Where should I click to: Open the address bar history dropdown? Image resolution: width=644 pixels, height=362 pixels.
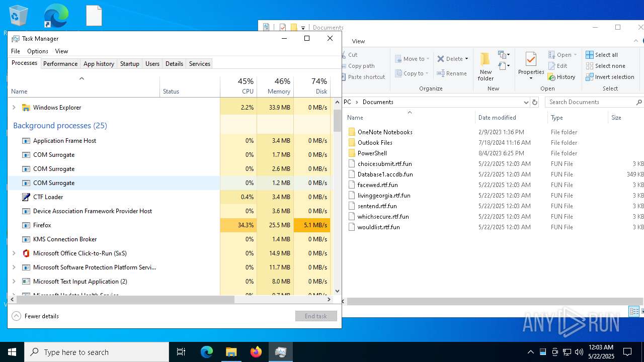click(x=526, y=102)
